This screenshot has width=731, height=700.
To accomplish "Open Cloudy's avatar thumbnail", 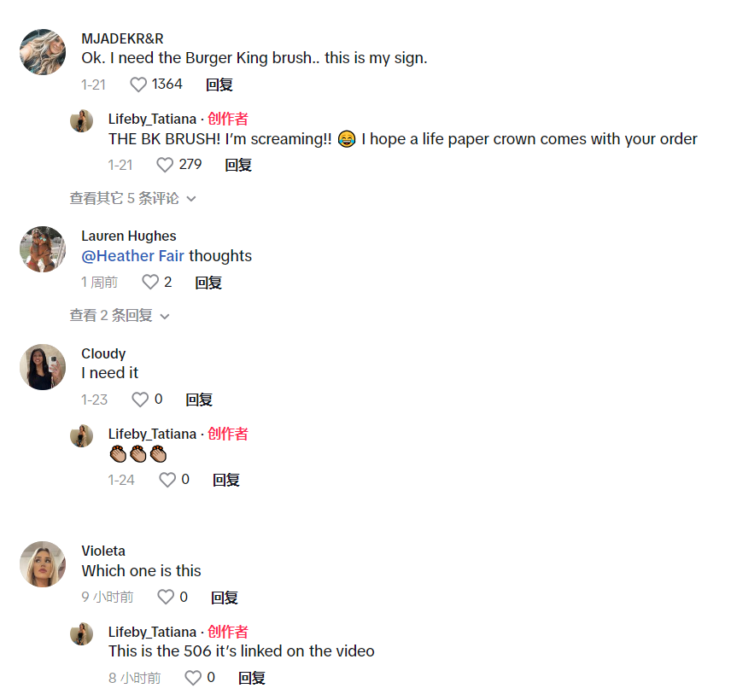I will click(43, 367).
